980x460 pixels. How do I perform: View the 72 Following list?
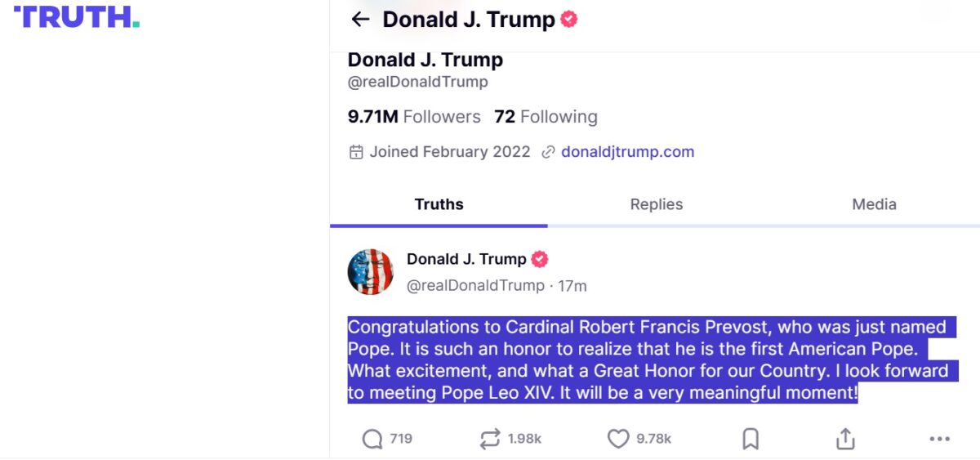click(546, 117)
